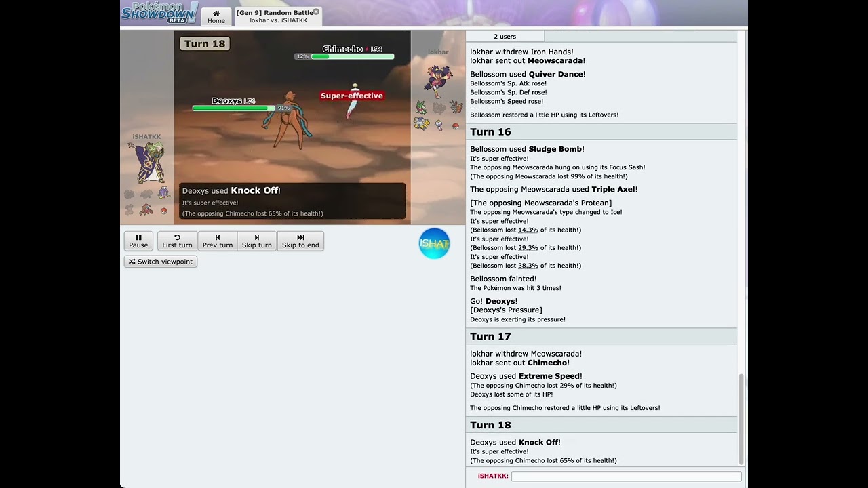Select the yellow-blue Iron Hands icon in lokhar's team

(x=421, y=123)
